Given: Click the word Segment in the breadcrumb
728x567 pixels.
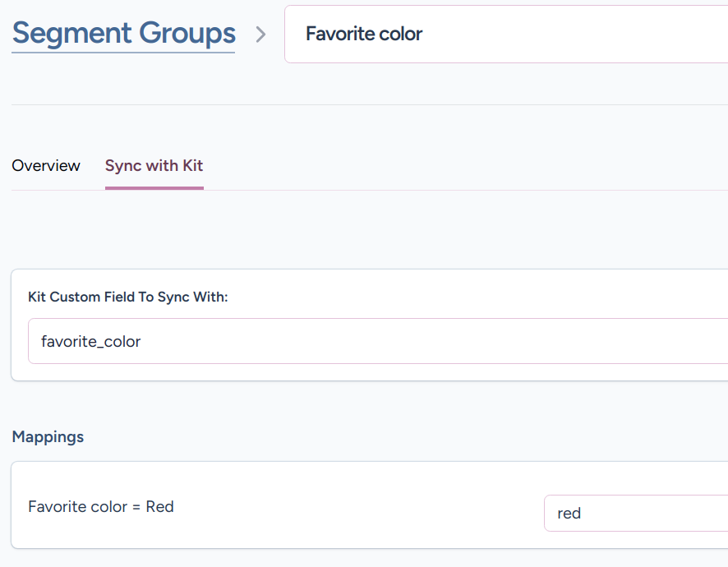Looking at the screenshot, I should click(x=71, y=34).
